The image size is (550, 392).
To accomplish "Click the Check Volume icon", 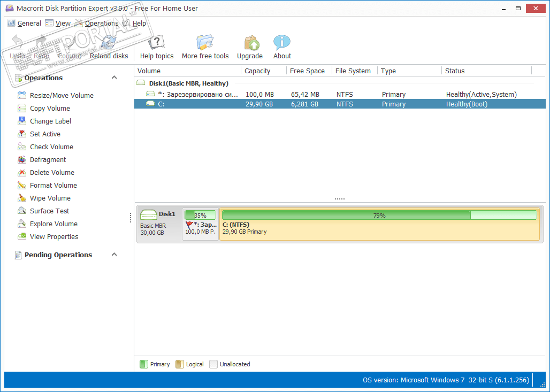I will (x=22, y=147).
